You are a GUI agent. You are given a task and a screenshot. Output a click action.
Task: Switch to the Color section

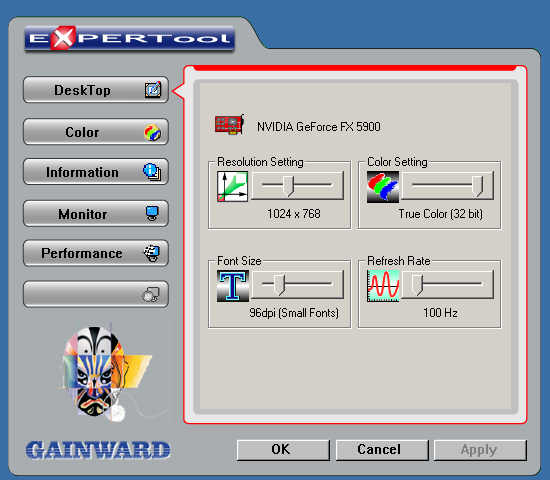pyautogui.click(x=96, y=132)
